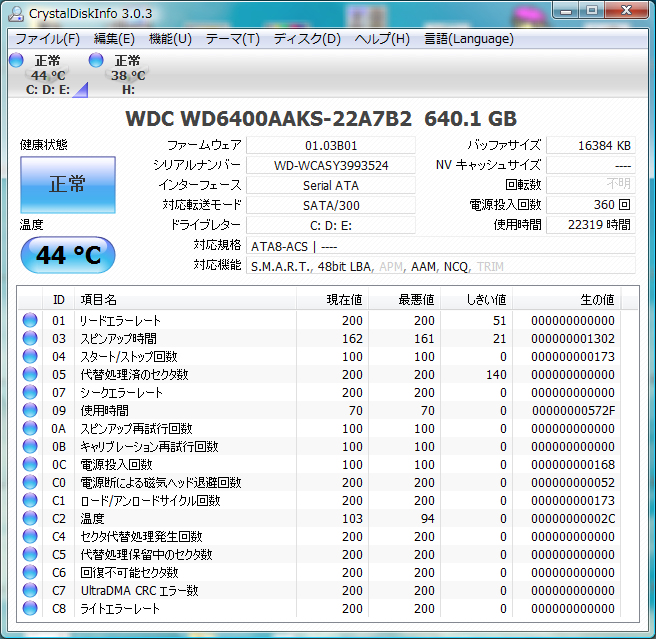Click the ATA8-ACS standard field

(441, 246)
